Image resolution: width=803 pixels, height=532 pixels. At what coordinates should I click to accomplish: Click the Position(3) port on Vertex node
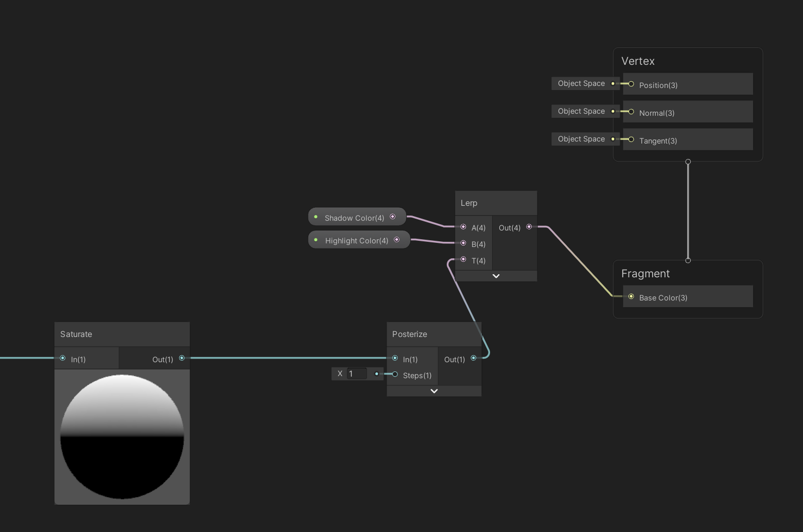click(631, 83)
